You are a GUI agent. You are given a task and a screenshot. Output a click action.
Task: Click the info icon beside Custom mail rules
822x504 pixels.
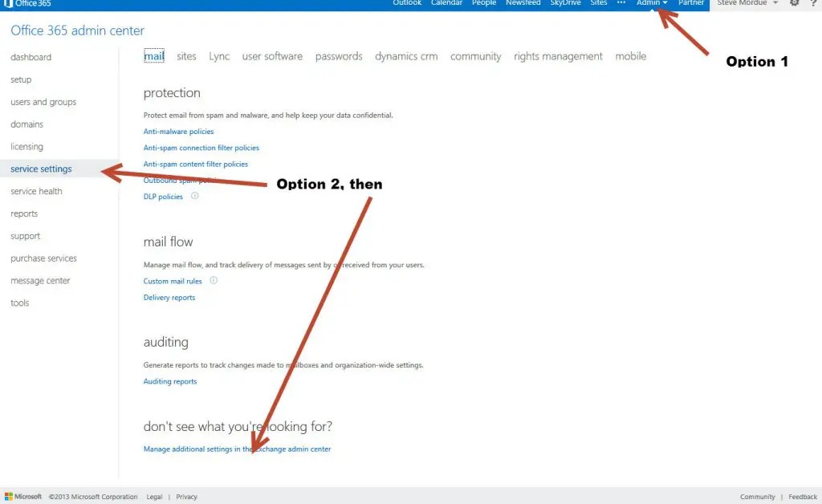point(212,281)
